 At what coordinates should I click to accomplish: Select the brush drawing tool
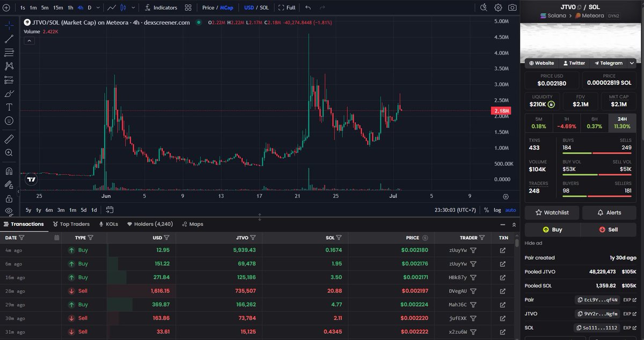tap(9, 94)
